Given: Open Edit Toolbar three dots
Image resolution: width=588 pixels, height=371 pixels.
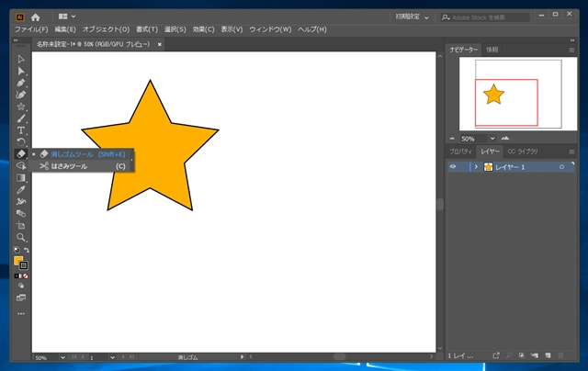Looking at the screenshot, I should [21, 314].
